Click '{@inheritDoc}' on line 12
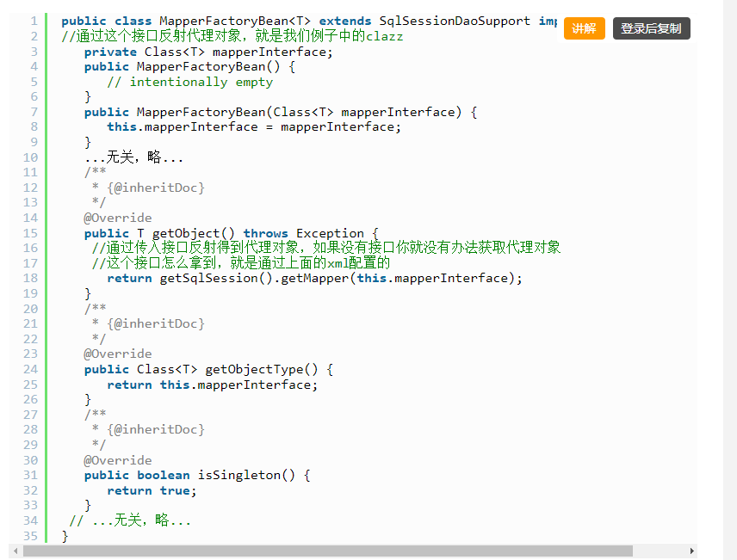 click(x=156, y=188)
